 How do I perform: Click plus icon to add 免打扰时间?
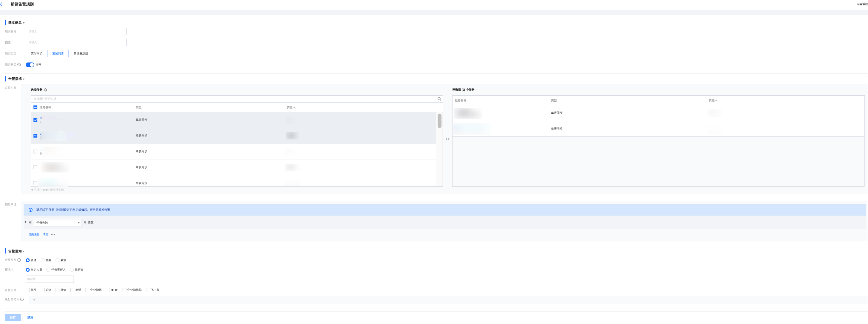34,300
